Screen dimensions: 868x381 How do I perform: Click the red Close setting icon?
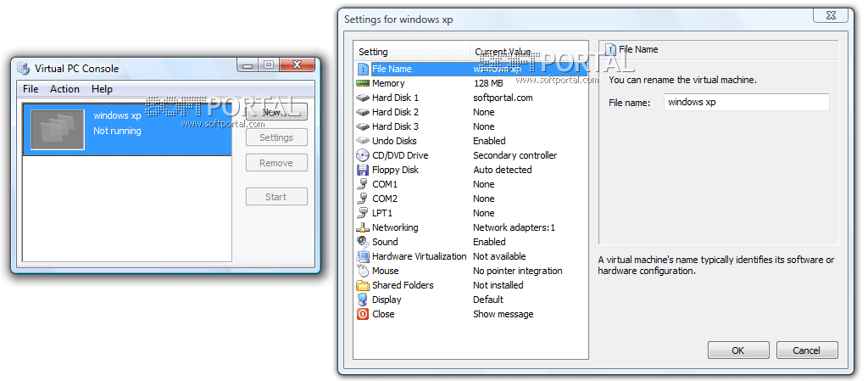coord(363,315)
